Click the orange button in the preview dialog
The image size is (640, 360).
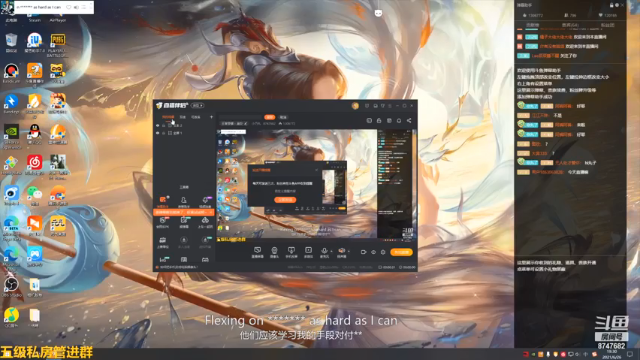point(285,200)
